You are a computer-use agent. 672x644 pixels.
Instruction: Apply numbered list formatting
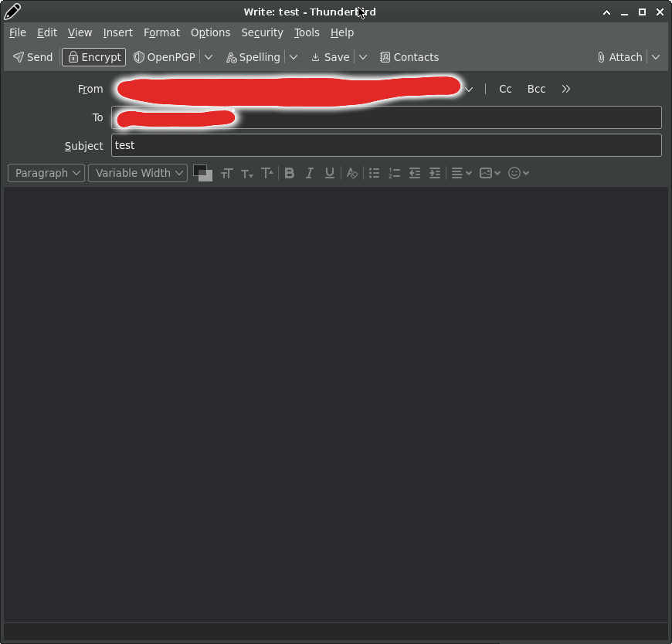[x=394, y=173]
